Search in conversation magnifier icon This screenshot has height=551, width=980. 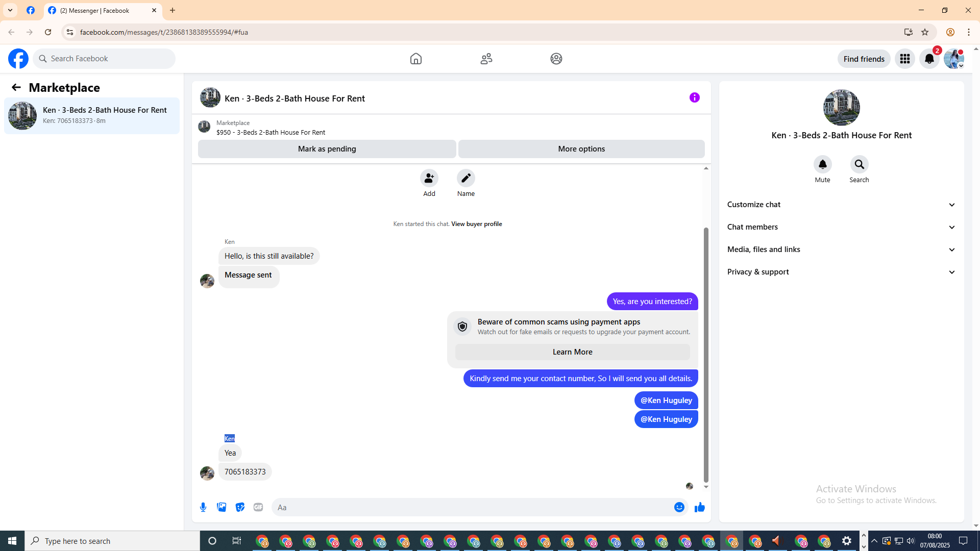tap(860, 164)
